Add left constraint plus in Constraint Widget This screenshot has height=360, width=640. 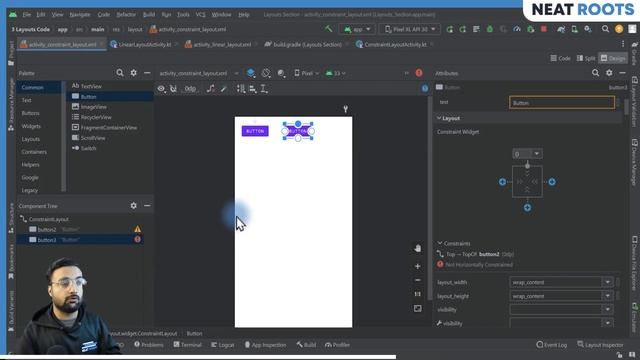click(502, 182)
